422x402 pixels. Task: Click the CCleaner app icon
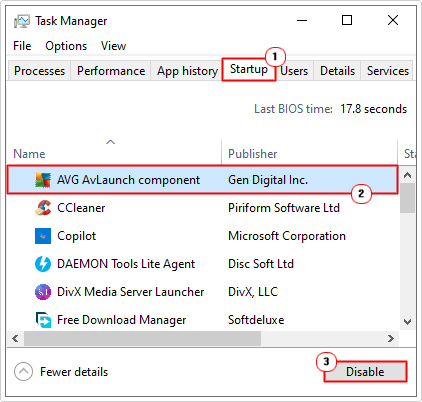[43, 208]
